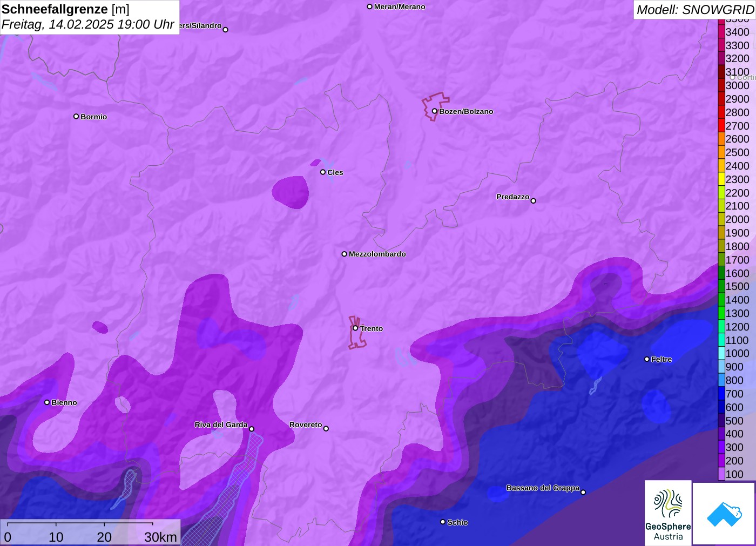Click the 1200 legend value
This screenshot has height=546, width=756.
pos(738,327)
